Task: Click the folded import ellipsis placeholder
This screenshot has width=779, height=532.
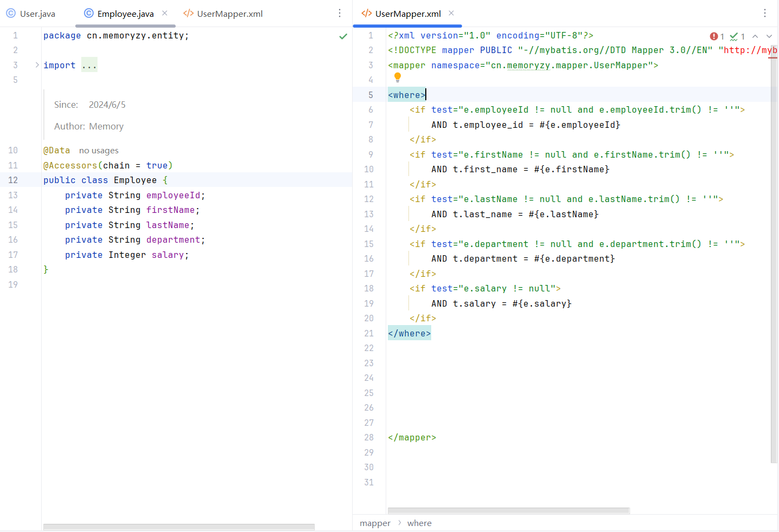Action: click(89, 66)
